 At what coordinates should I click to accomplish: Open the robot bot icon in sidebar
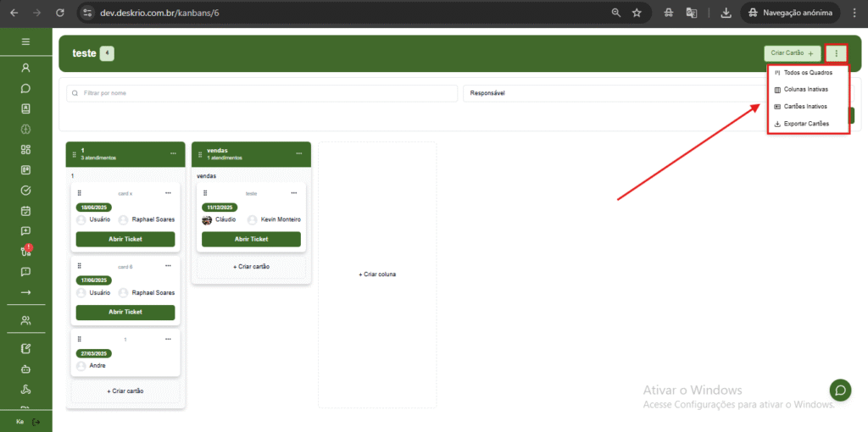[x=25, y=369]
